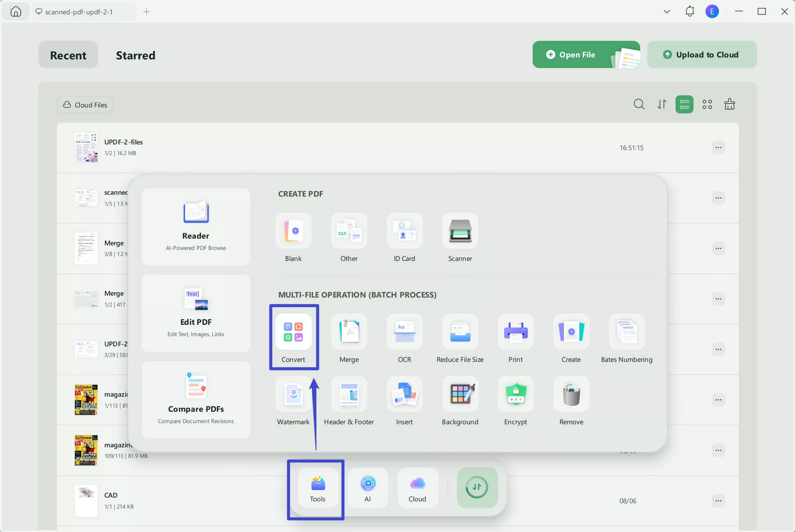This screenshot has height=532, width=795.
Task: Choose the Bates Numbering tool
Action: [x=626, y=332]
